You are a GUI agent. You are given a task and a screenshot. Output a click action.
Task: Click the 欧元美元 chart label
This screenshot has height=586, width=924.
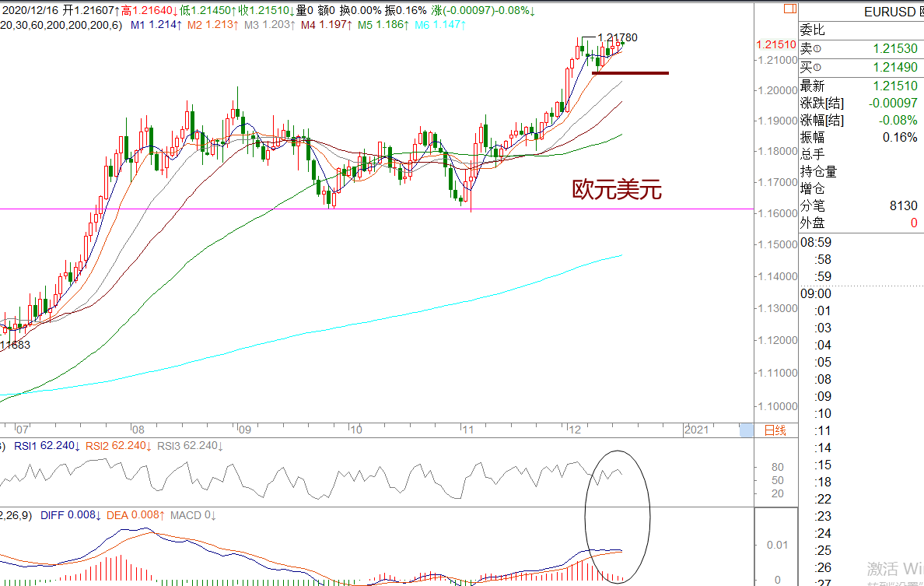click(617, 190)
